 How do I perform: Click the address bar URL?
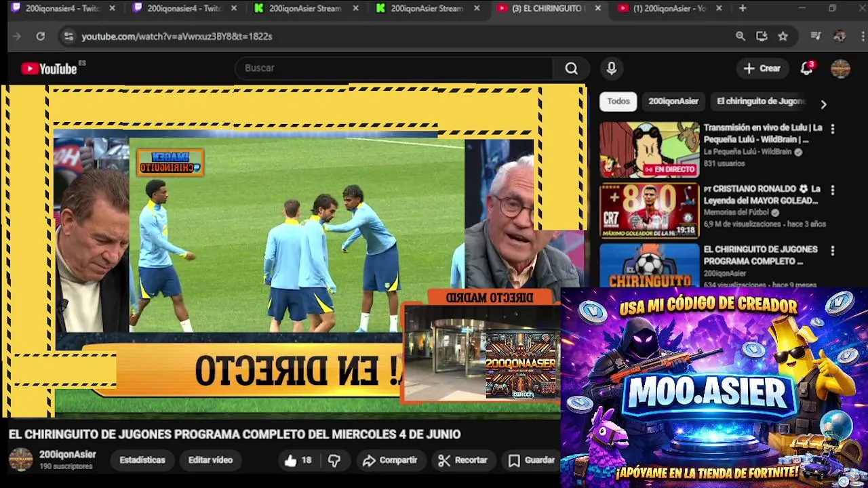176,37
